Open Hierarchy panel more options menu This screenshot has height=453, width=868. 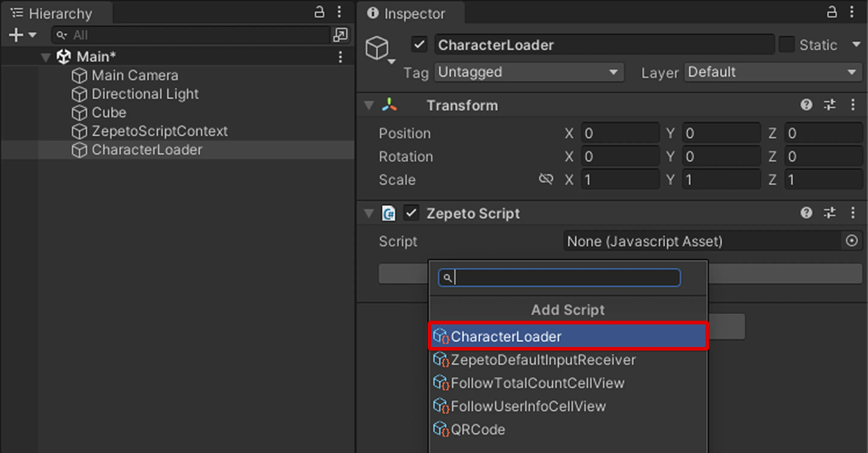339,12
